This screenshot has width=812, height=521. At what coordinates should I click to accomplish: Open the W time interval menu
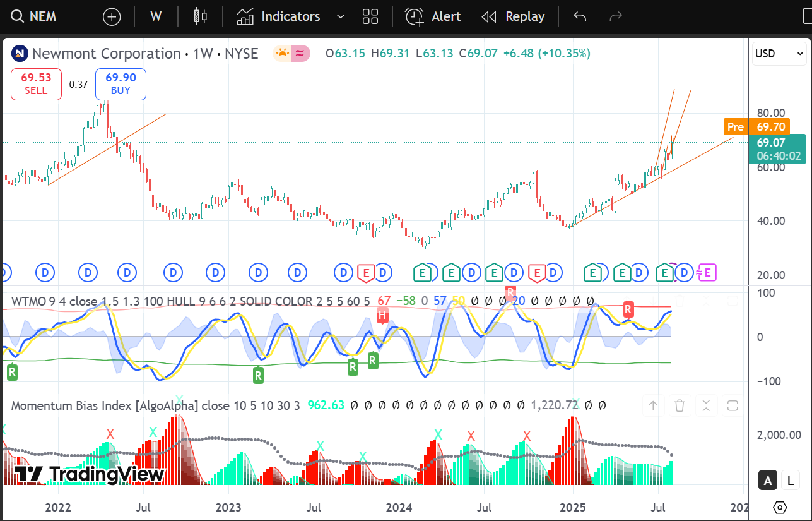click(x=156, y=16)
